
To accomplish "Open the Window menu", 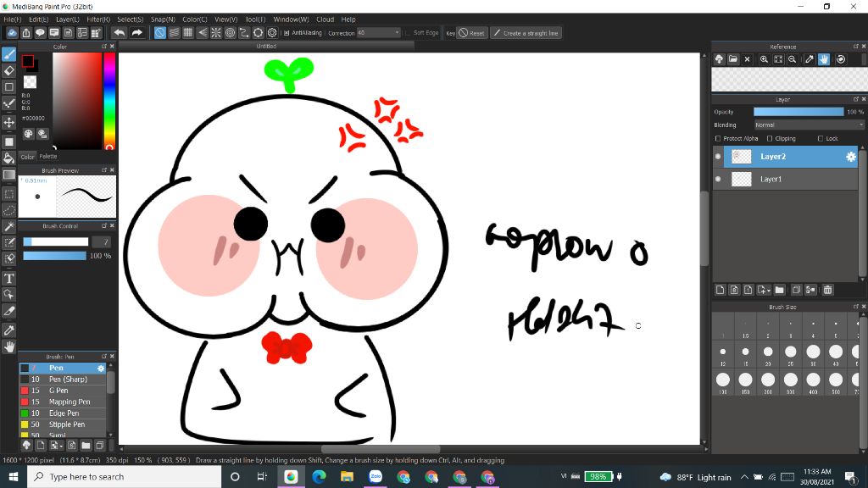I will coord(292,19).
